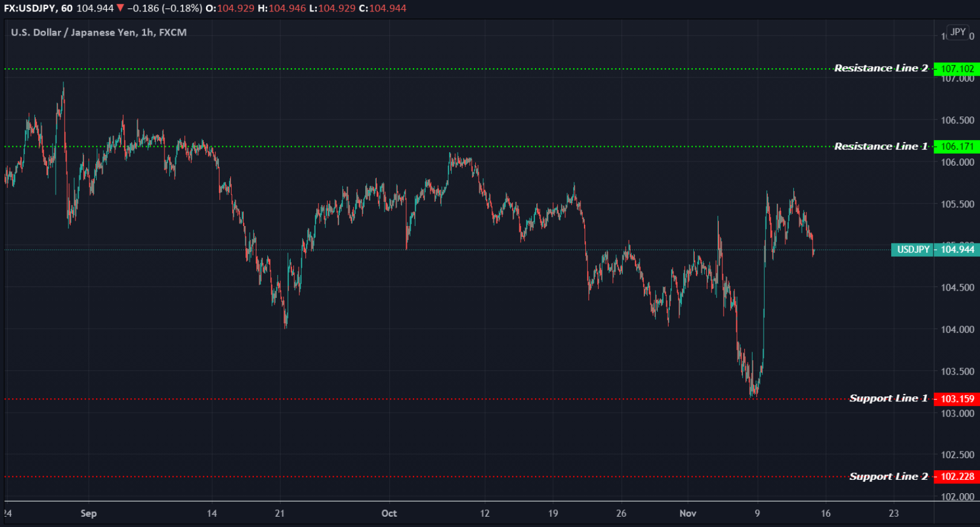Click the L:104.929 low value

coord(333,8)
